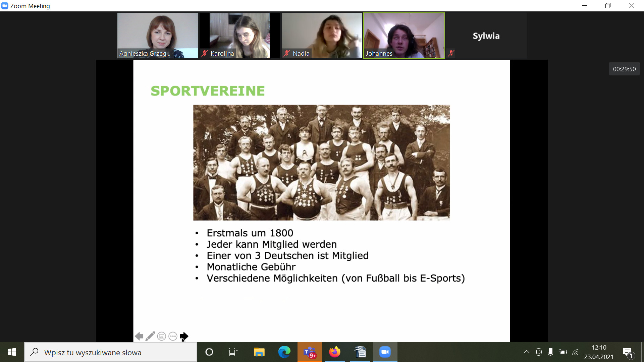Select Sylwia's participant tile

pyautogui.click(x=486, y=36)
